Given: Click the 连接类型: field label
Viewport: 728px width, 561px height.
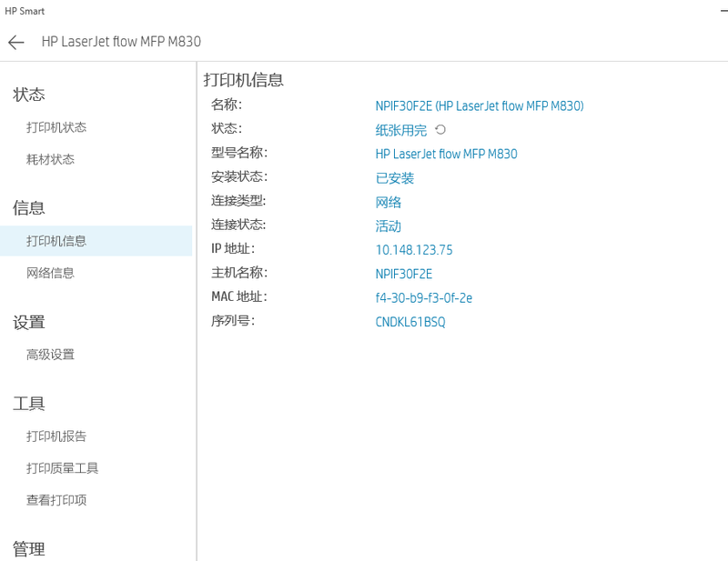Looking at the screenshot, I should click(238, 200).
